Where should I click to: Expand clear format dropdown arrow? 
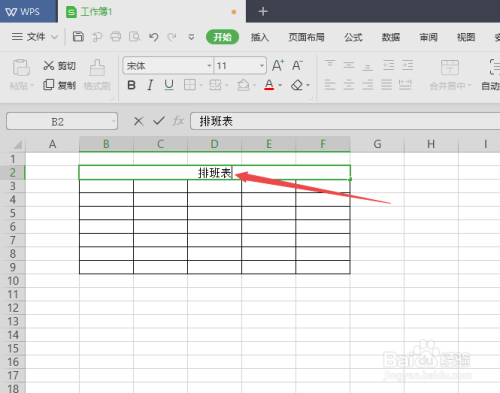point(308,86)
